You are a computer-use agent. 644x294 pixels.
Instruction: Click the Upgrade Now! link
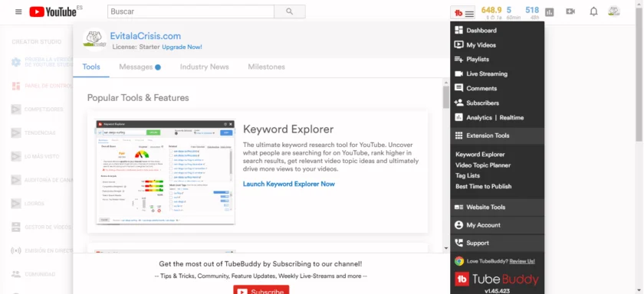182,47
